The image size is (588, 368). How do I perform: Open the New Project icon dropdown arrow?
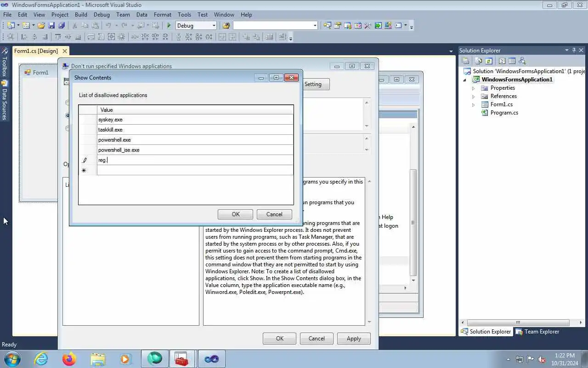point(18,26)
